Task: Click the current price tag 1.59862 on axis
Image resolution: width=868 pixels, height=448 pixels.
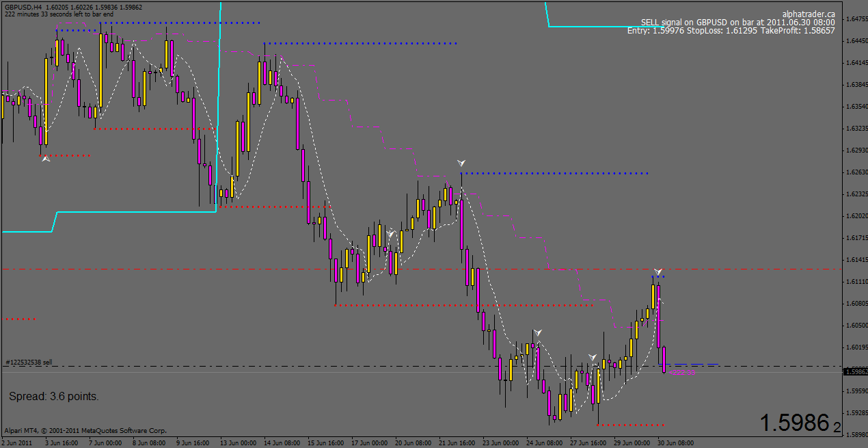Action: coord(856,371)
